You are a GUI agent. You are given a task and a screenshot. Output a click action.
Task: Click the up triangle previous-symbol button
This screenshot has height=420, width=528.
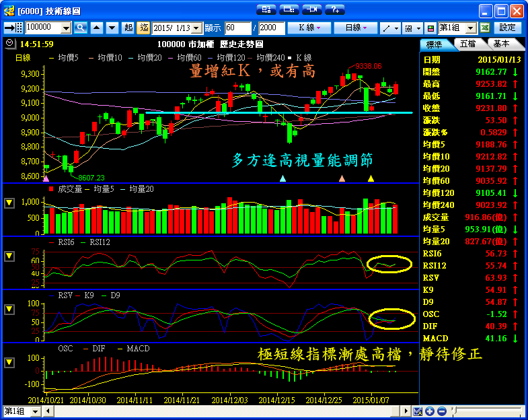pos(96,28)
